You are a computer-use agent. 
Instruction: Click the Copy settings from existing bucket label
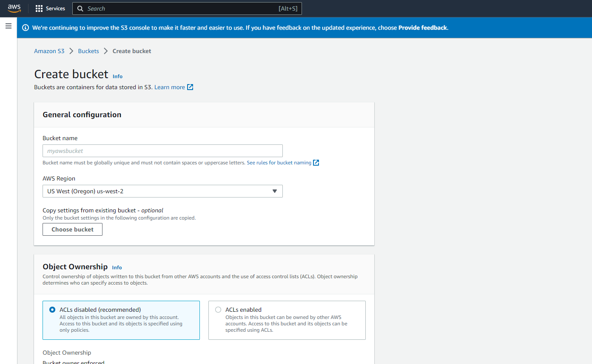(x=103, y=210)
